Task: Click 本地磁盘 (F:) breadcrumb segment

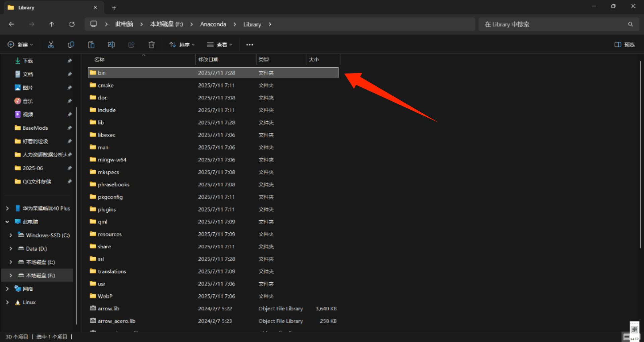Action: click(166, 24)
